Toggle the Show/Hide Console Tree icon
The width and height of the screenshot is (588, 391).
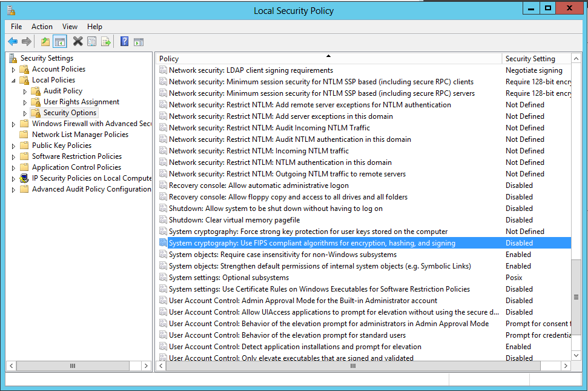tap(59, 42)
